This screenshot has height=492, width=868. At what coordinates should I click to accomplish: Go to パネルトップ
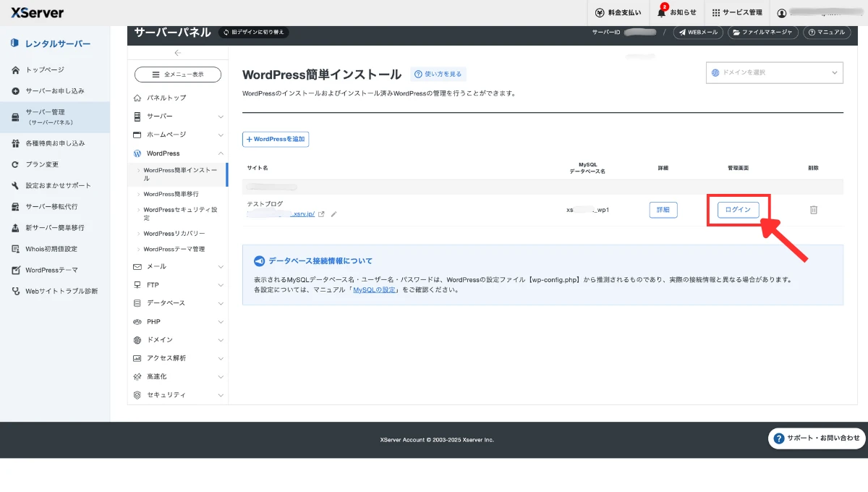178,98
